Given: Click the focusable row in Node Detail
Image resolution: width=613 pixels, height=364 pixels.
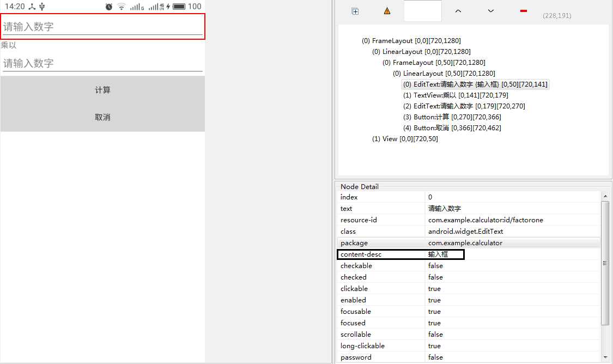Looking at the screenshot, I should click(x=469, y=312).
